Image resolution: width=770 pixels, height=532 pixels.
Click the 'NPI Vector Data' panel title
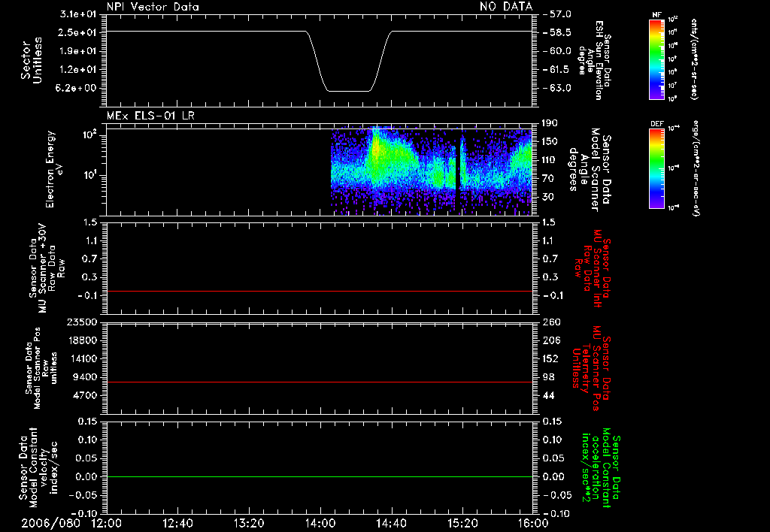pos(153,7)
